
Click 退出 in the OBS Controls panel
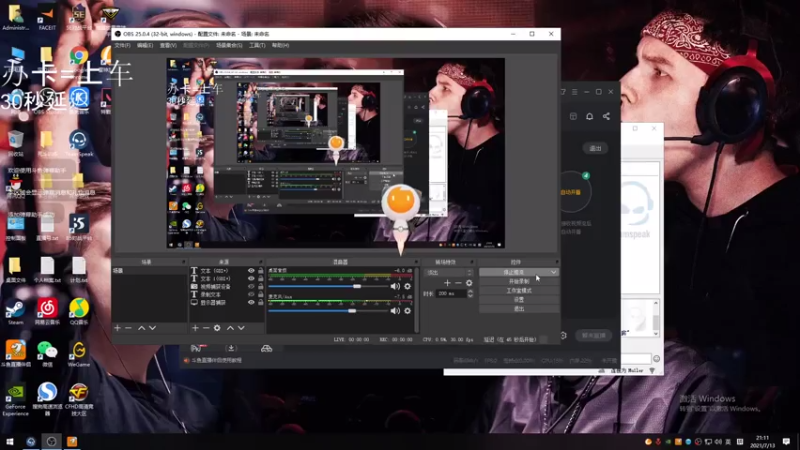tap(519, 309)
